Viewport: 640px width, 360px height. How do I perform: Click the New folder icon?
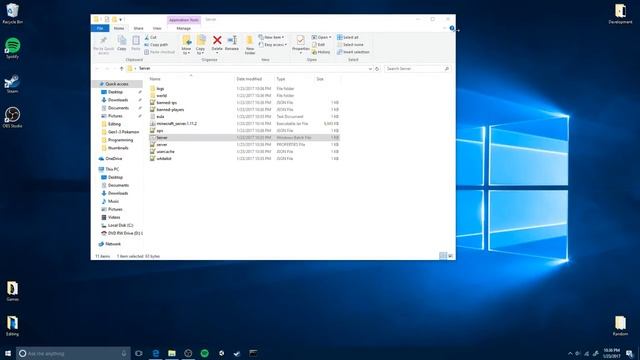[249, 40]
